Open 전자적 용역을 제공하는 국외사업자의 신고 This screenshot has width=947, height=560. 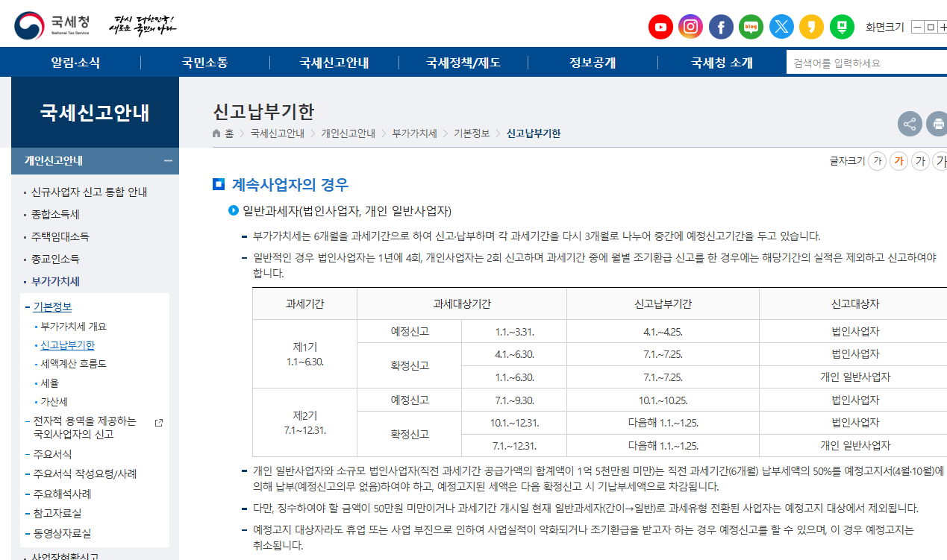coord(84,427)
